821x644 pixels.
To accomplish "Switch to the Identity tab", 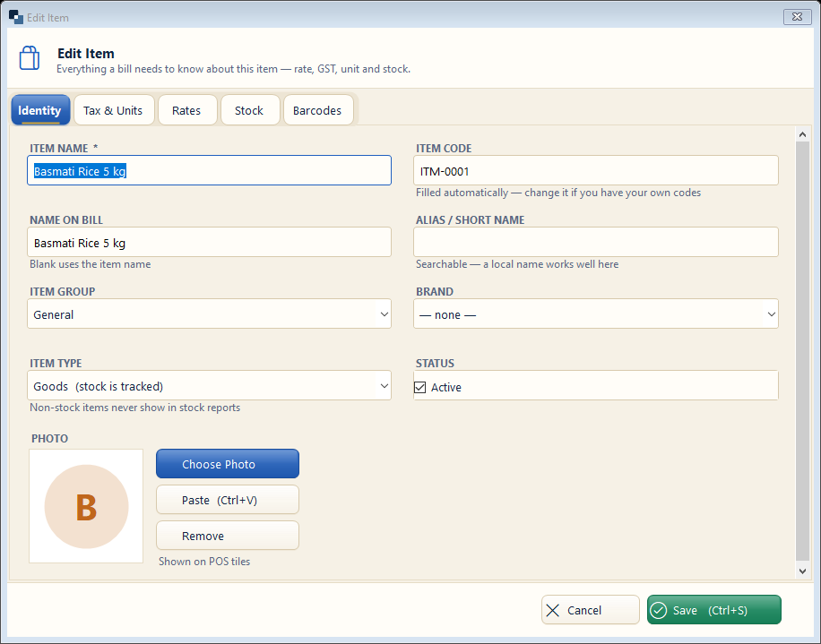I will pos(39,110).
